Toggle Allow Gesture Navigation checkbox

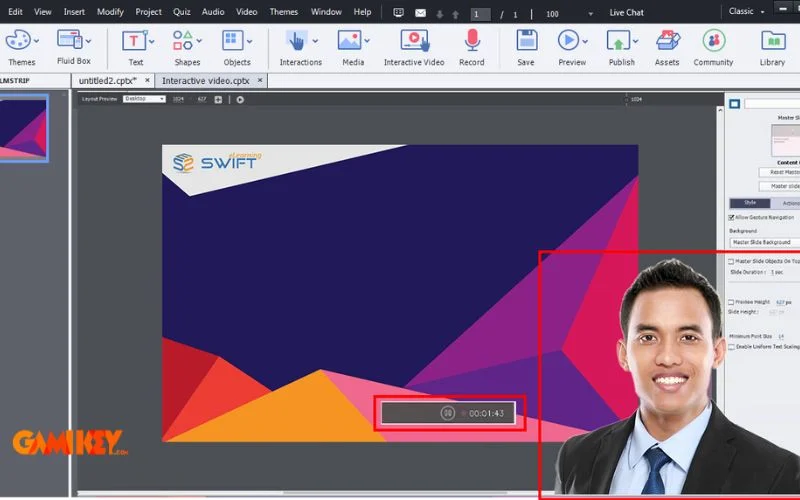[x=731, y=217]
